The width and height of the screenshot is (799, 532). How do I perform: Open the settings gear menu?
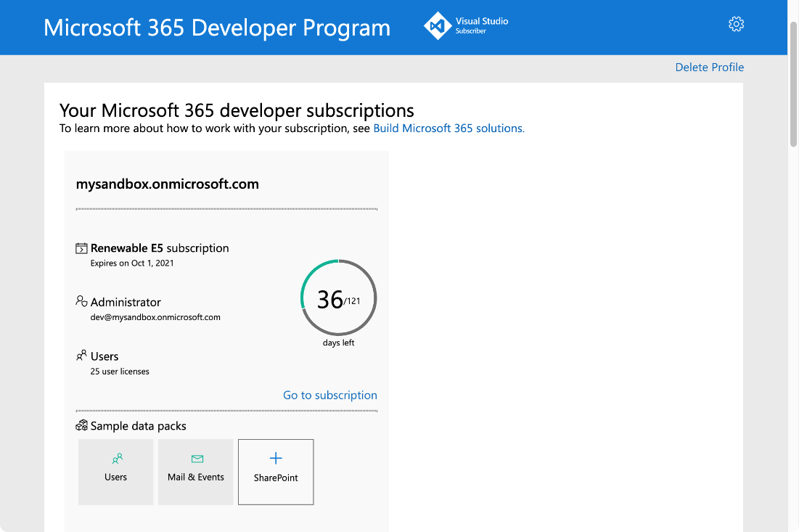[x=736, y=23]
